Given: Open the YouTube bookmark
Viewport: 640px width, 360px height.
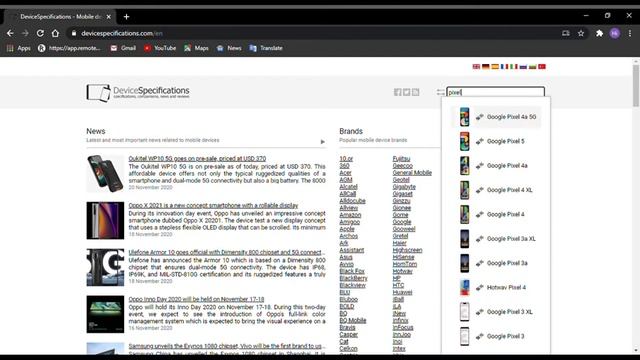Looking at the screenshot, I should 160,48.
